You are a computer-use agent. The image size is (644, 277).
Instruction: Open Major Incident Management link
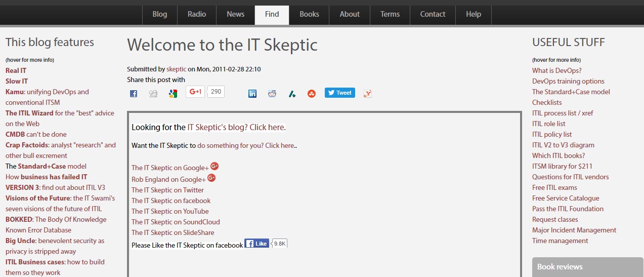click(574, 230)
